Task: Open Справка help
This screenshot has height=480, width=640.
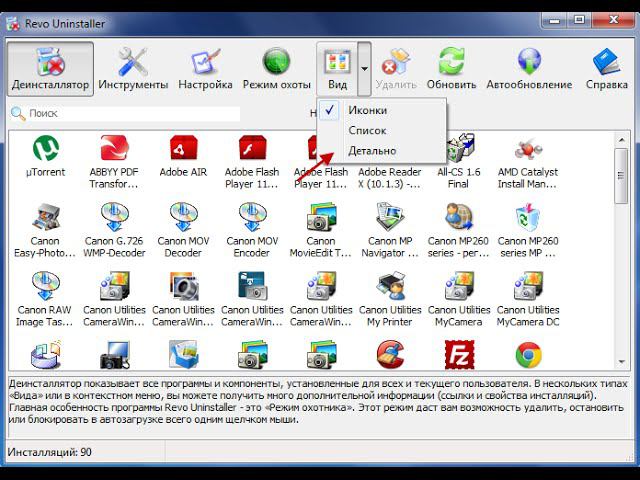Action: [x=607, y=69]
